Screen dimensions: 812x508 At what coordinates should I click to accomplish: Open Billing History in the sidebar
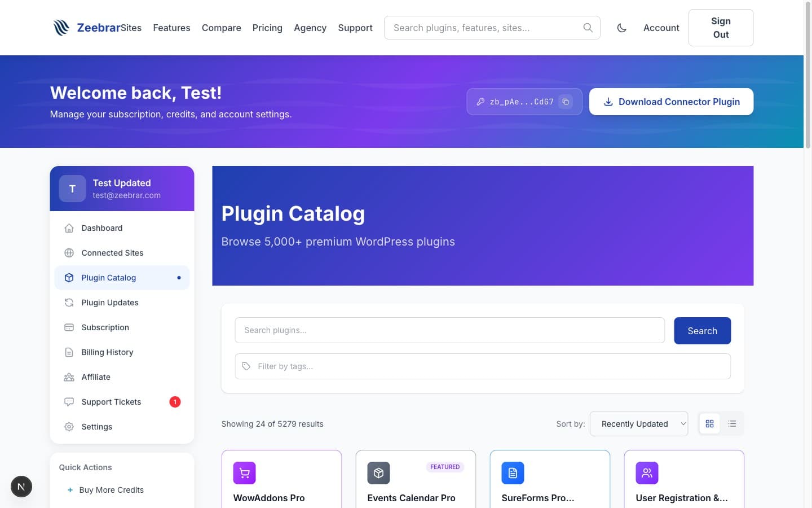[122, 352]
